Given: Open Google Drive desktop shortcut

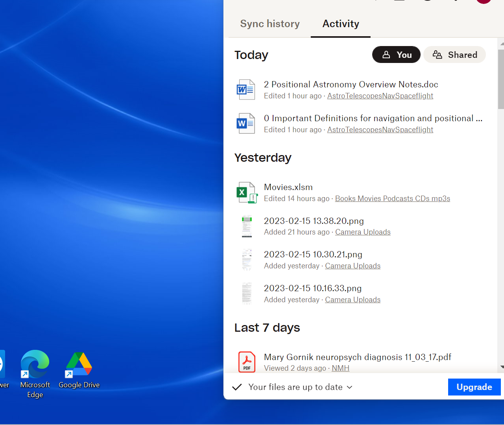Looking at the screenshot, I should [79, 370].
